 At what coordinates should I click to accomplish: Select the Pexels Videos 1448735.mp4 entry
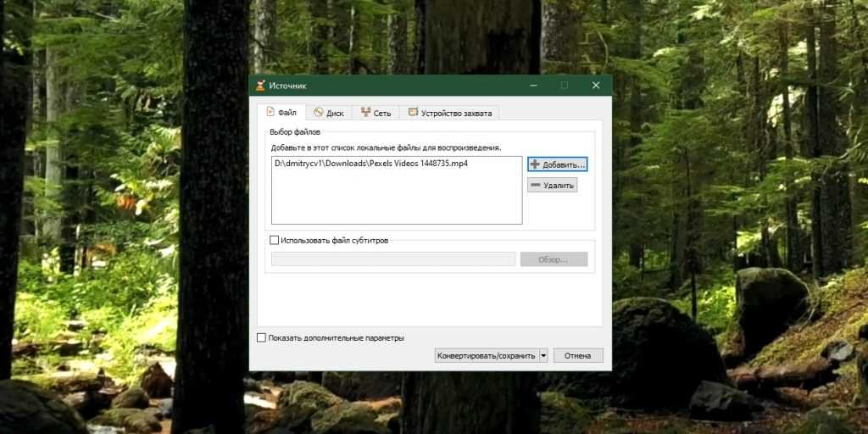coord(370,164)
